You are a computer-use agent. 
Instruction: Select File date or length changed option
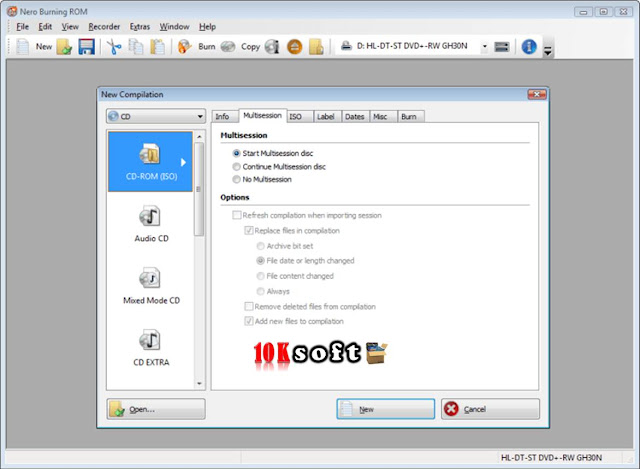(x=260, y=260)
